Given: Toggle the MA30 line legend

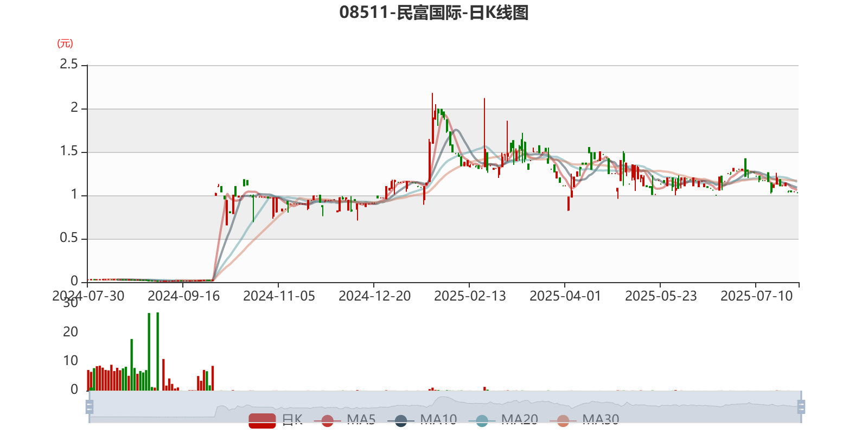Looking at the screenshot, I should (584, 420).
